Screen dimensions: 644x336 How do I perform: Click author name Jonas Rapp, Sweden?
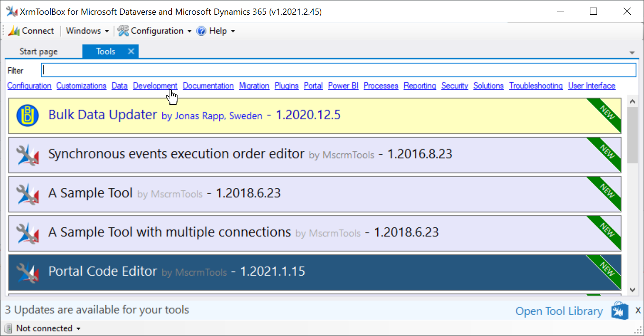click(x=218, y=116)
